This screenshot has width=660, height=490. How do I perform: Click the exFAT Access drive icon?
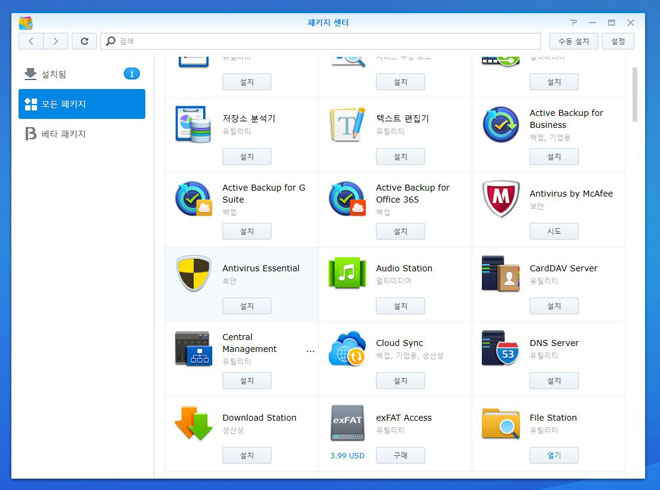347,423
